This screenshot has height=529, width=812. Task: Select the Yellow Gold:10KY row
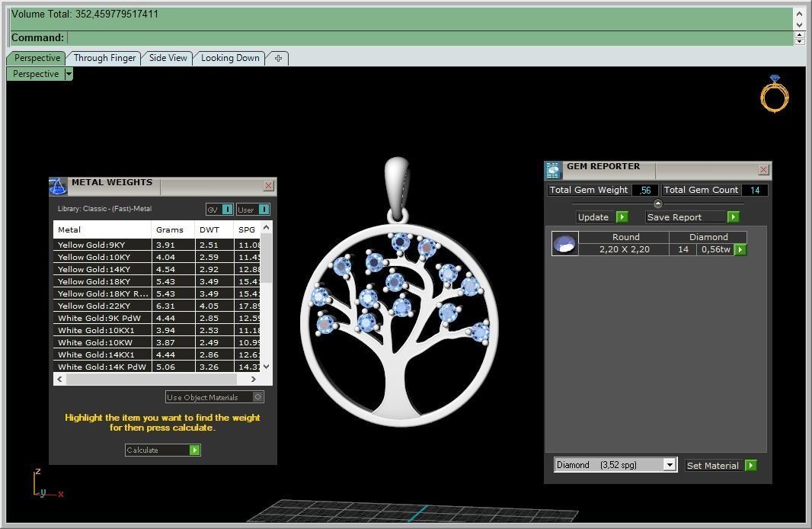click(157, 257)
